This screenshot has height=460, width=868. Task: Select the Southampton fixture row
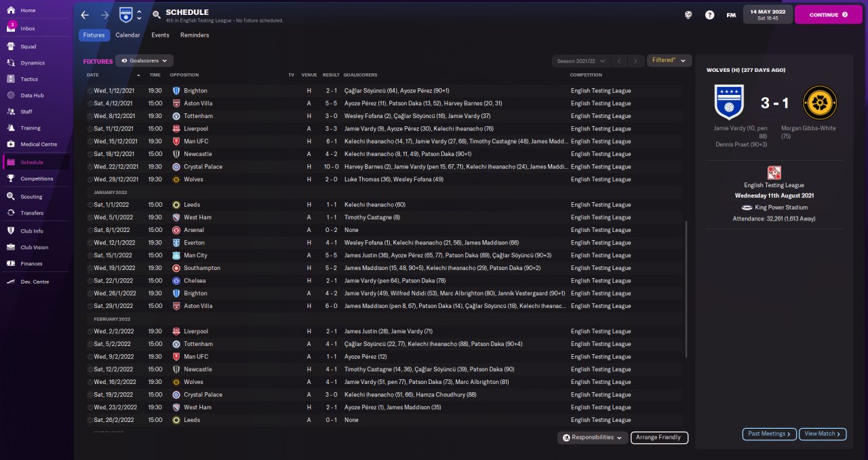tap(384, 268)
